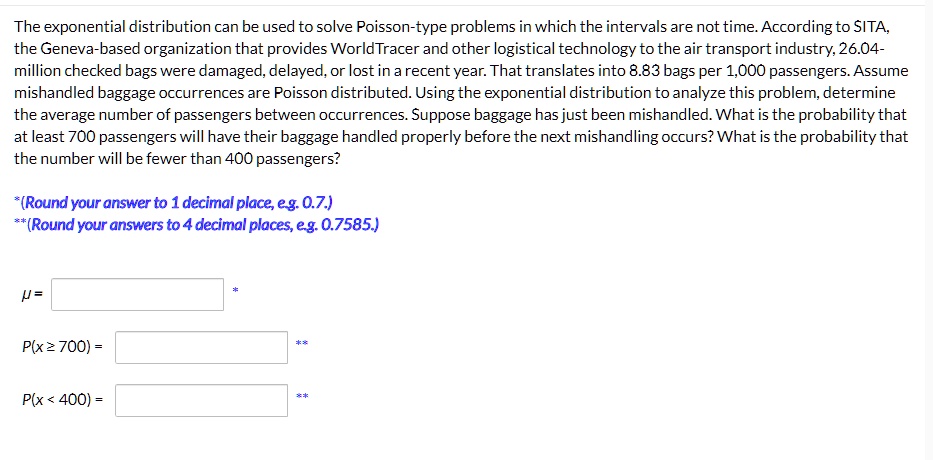
Task: Click the word 'SITA,' in the first line
Action: [x=872, y=27]
